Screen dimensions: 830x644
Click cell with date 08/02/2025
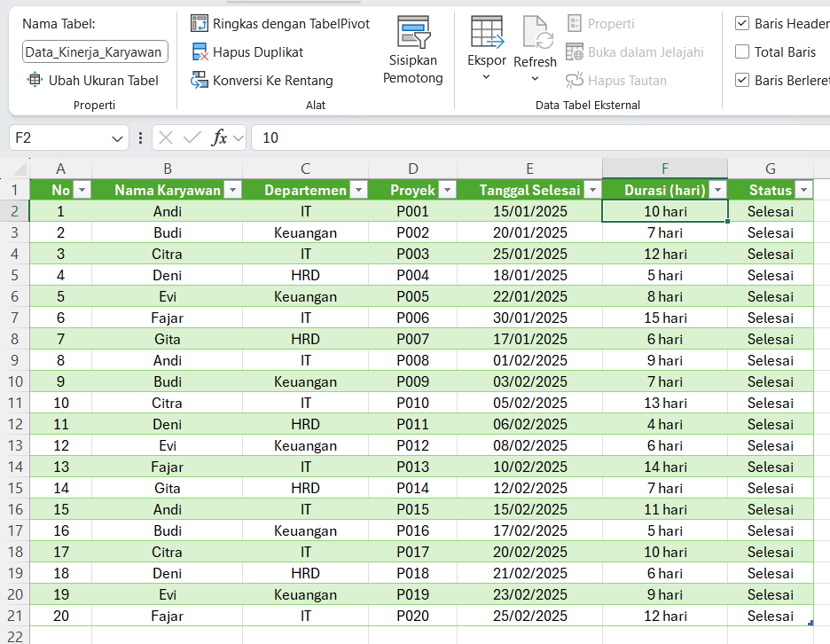[530, 446]
